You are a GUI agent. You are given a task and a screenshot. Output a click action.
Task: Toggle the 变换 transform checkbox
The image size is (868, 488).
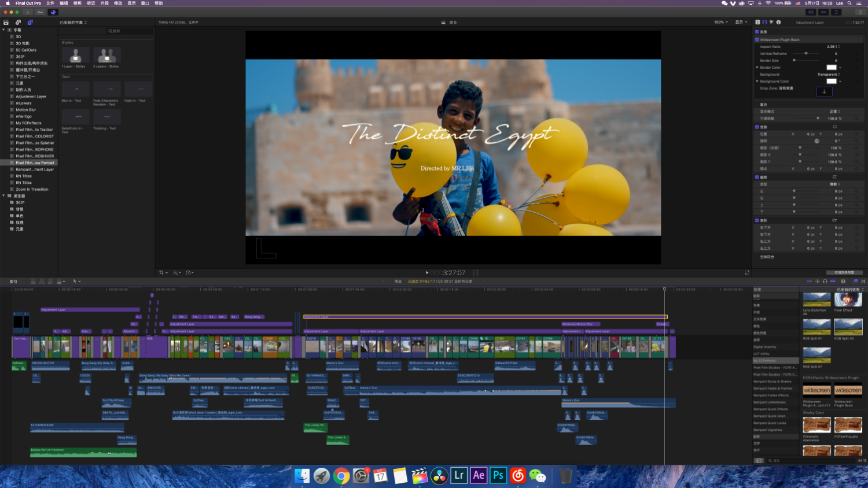(757, 127)
